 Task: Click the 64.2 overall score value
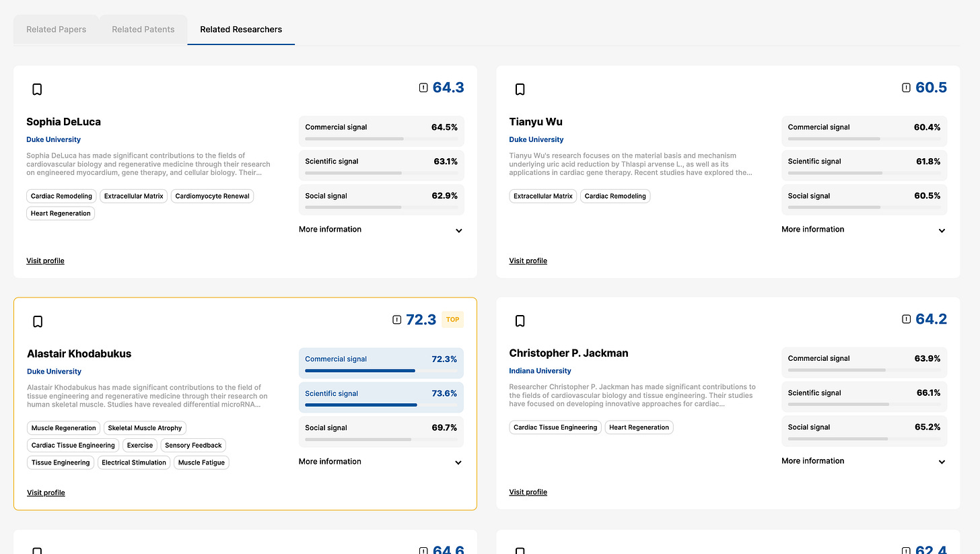[932, 319]
